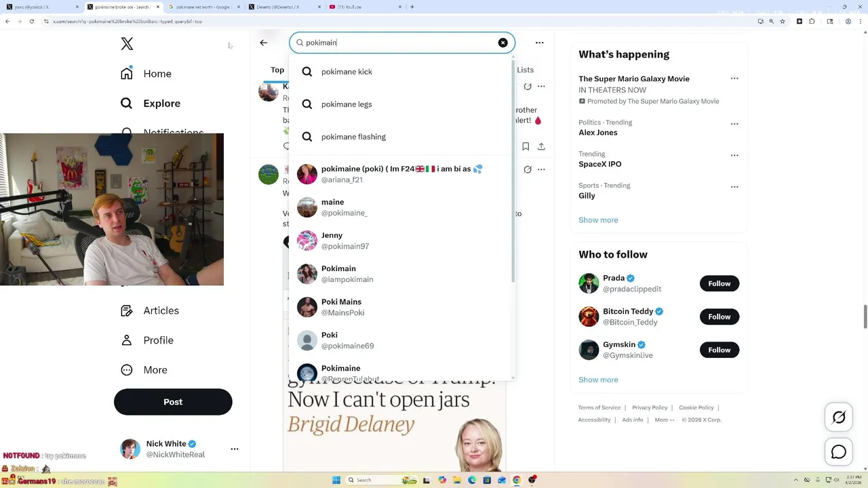Open Jenny @pokimain97 account suggestion
868x488 pixels.
coord(401,241)
